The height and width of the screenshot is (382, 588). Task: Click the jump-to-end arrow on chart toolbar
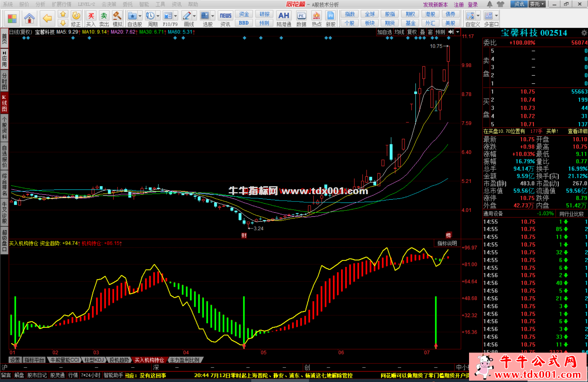[x=451, y=32]
